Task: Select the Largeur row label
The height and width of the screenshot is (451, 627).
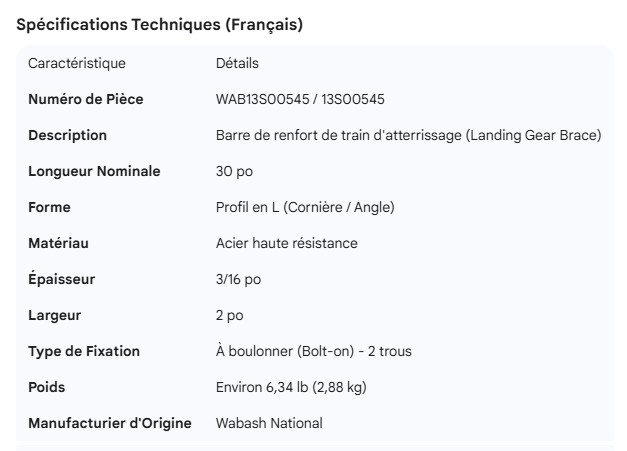Action: [x=55, y=315]
